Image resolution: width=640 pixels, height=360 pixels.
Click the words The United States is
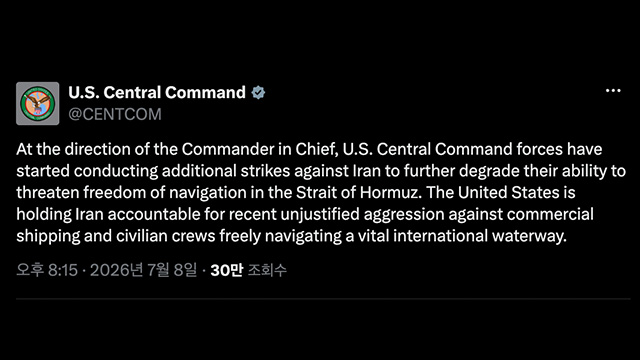[x=501, y=193]
